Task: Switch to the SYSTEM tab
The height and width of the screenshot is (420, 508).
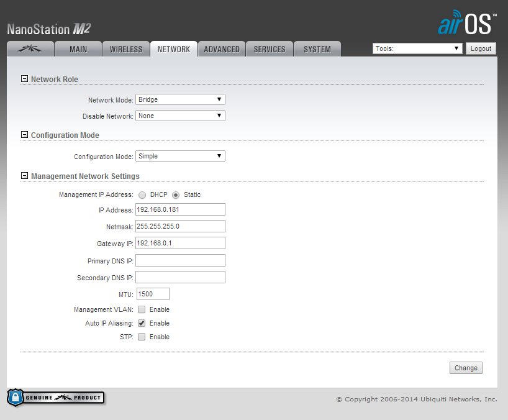Action: tap(317, 49)
